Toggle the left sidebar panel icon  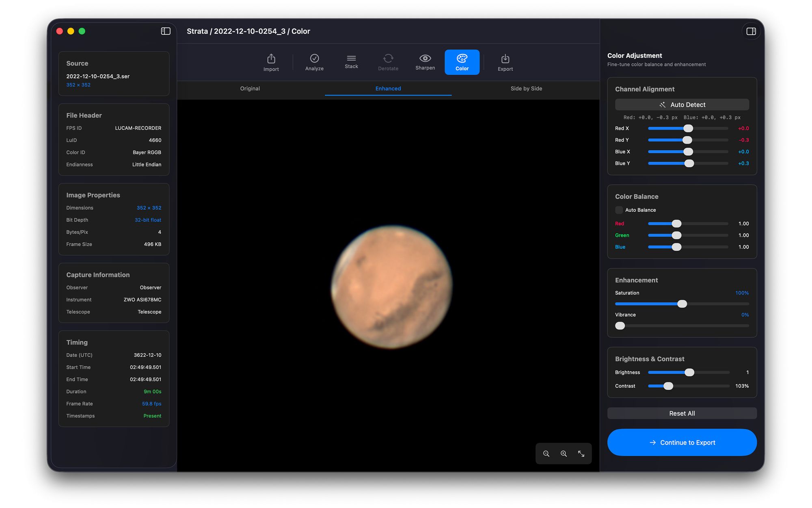coord(166,31)
